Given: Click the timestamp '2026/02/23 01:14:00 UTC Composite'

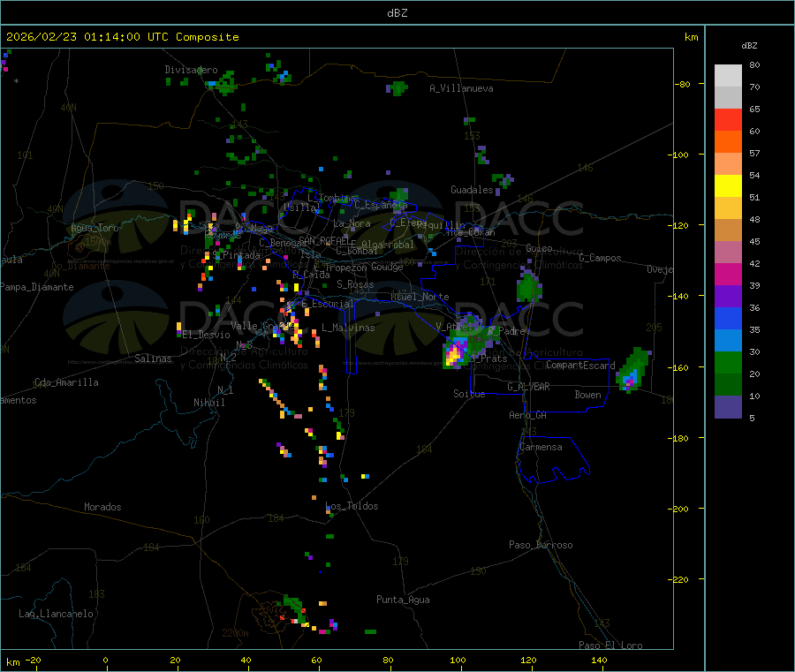Looking at the screenshot, I should pyautogui.click(x=122, y=37).
